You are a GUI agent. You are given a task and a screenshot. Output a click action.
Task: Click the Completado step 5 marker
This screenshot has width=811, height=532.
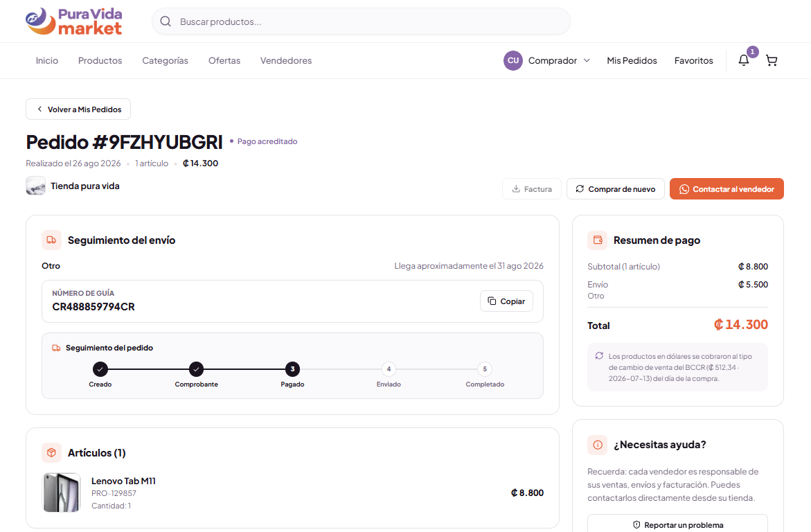[485, 369]
